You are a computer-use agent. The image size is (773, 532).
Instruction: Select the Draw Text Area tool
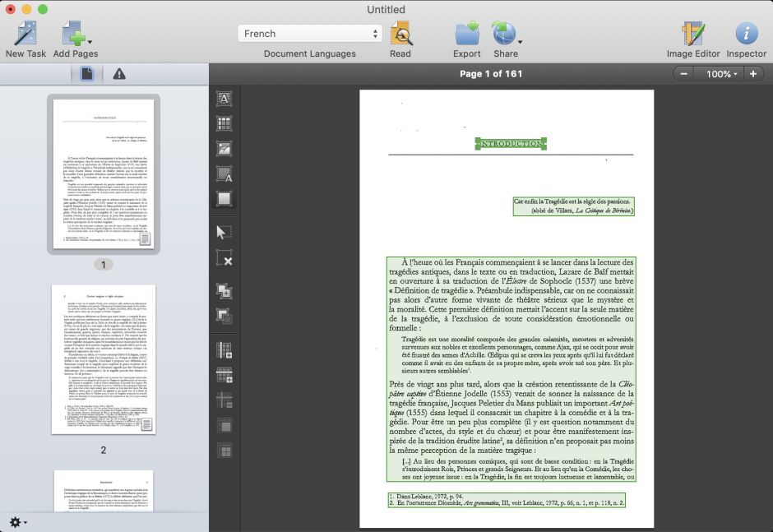click(224, 99)
